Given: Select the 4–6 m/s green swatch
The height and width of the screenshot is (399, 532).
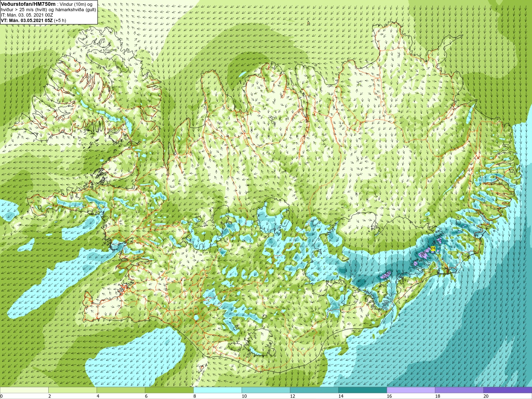Looking at the screenshot, I should click(121, 390).
